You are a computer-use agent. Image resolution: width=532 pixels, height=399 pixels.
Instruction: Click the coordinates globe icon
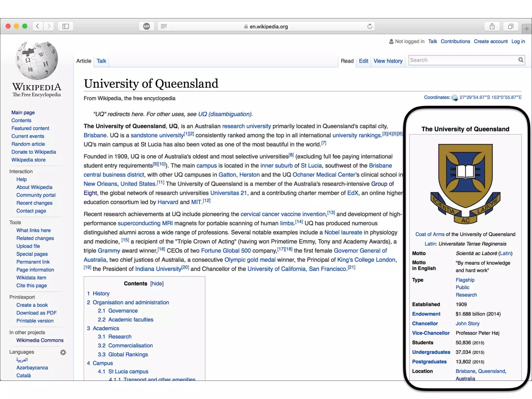[x=455, y=98]
